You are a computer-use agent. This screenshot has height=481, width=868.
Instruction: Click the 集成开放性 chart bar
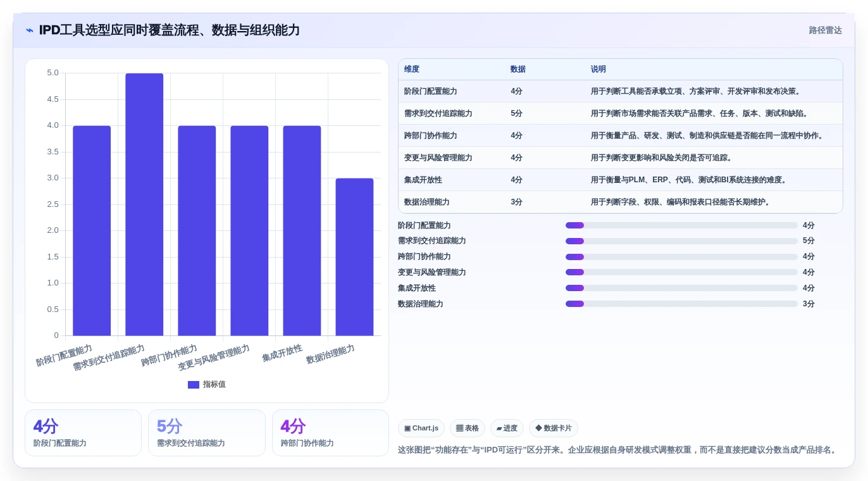pyautogui.click(x=302, y=230)
